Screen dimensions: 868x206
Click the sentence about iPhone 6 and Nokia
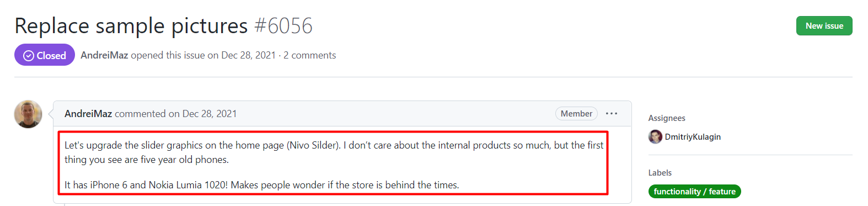click(262, 185)
